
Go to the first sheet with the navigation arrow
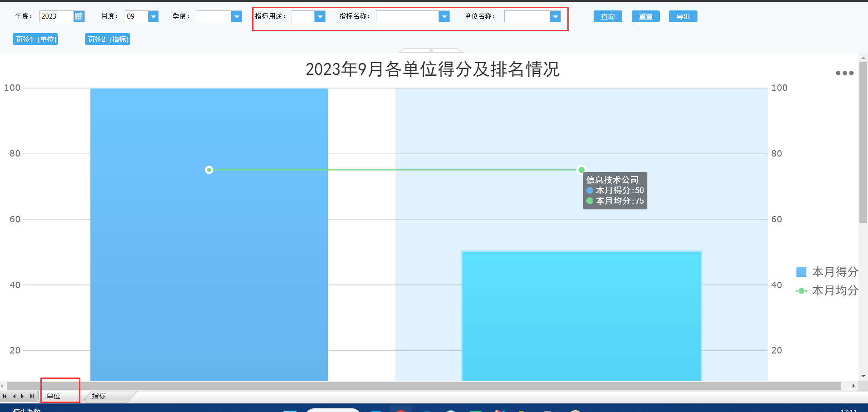point(5,396)
